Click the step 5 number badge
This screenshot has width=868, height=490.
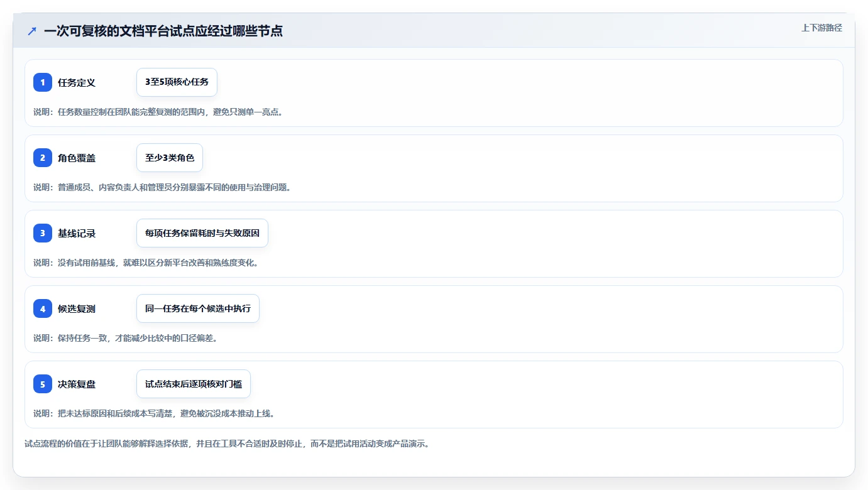tap(43, 384)
